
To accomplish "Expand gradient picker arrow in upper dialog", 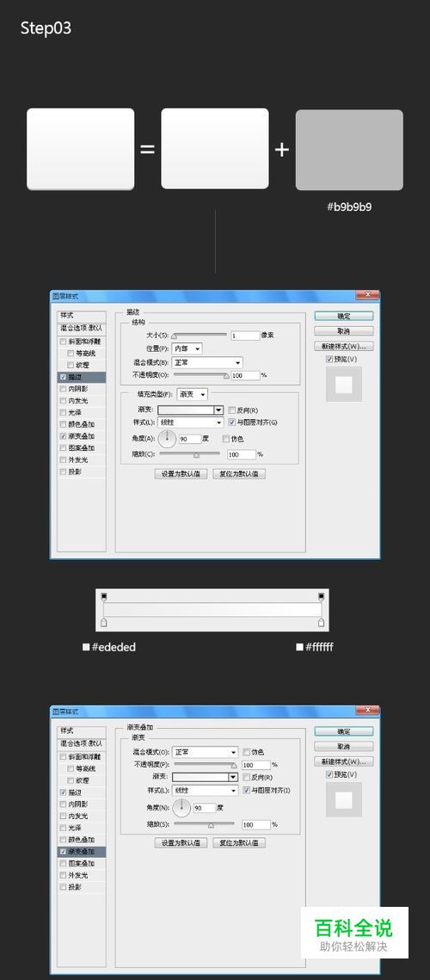I will [x=218, y=410].
